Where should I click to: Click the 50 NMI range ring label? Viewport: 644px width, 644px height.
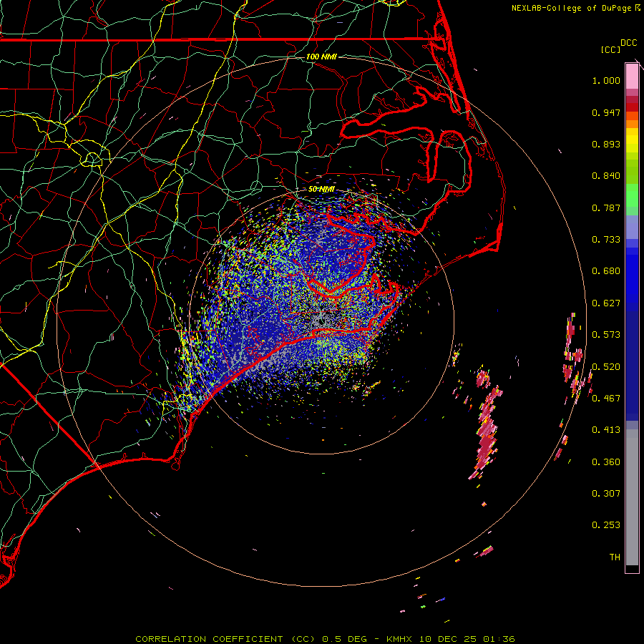click(321, 190)
